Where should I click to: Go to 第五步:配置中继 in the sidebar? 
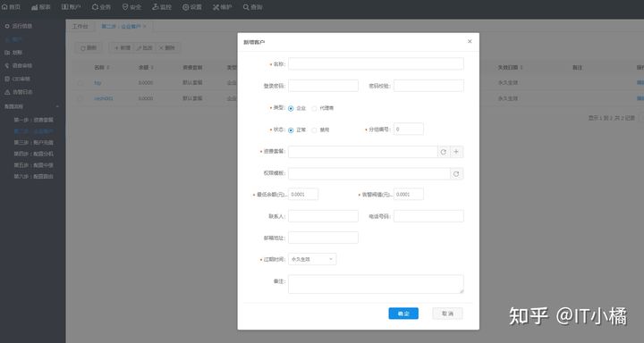(34, 165)
